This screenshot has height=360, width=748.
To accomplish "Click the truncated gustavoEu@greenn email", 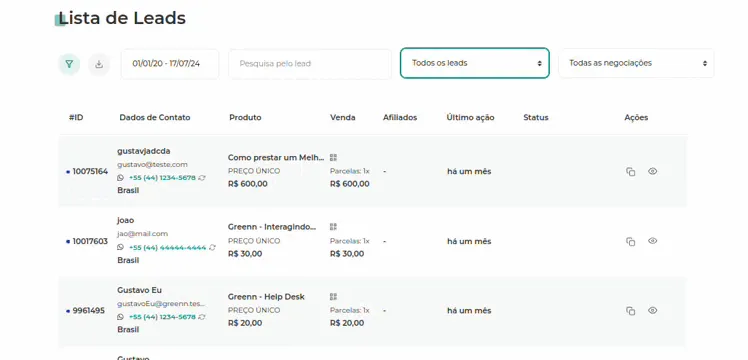I will pyautogui.click(x=161, y=303).
